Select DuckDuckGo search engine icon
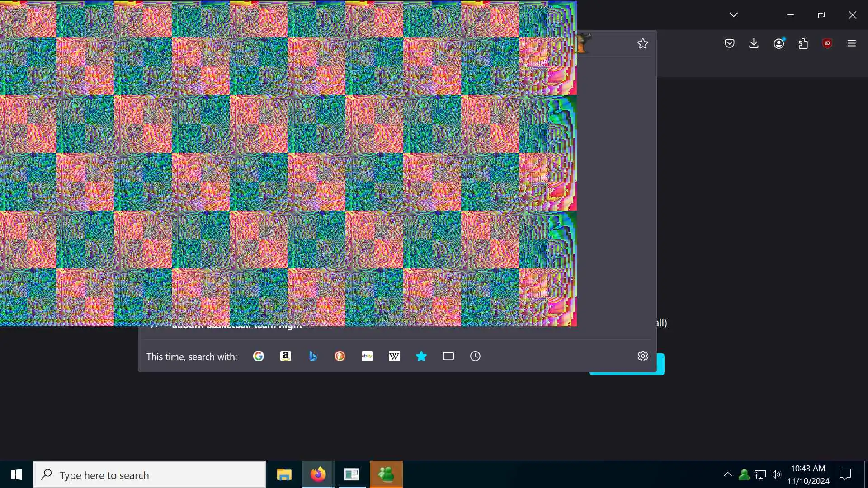This screenshot has width=868, height=488. click(340, 357)
